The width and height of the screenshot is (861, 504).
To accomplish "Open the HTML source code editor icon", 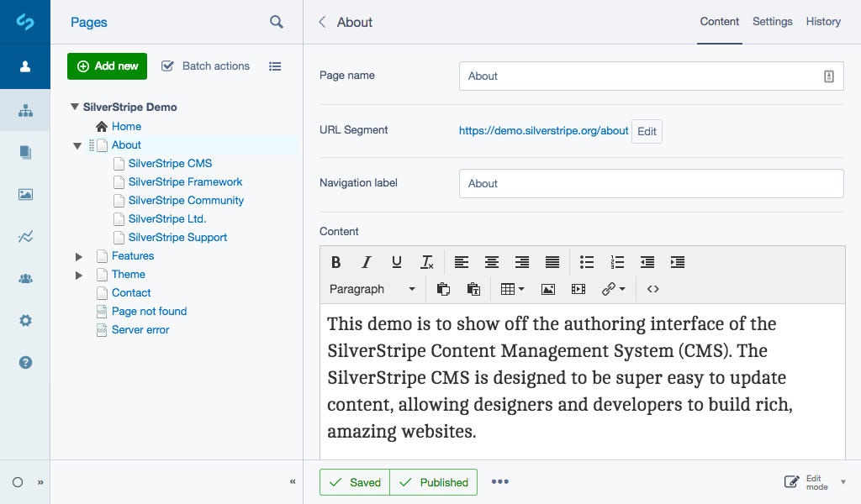I will point(653,289).
